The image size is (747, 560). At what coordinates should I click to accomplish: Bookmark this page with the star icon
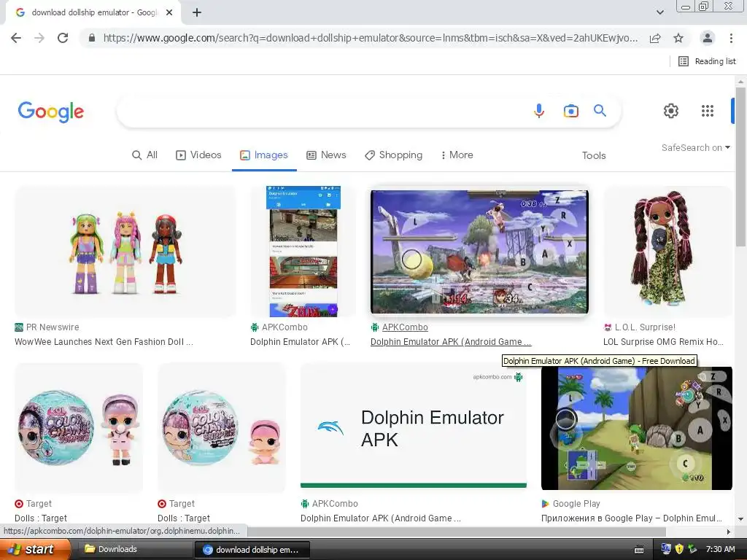[x=678, y=38]
